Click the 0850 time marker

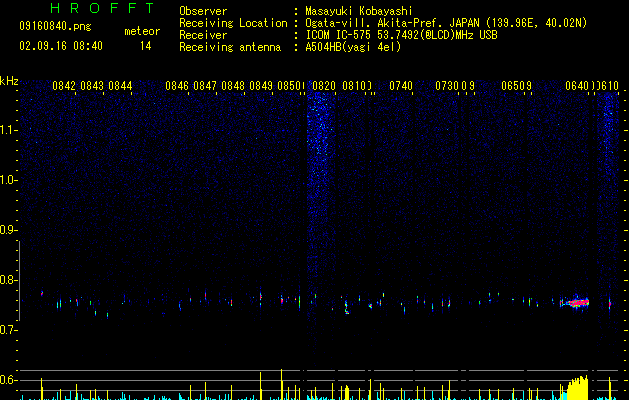pos(289,86)
